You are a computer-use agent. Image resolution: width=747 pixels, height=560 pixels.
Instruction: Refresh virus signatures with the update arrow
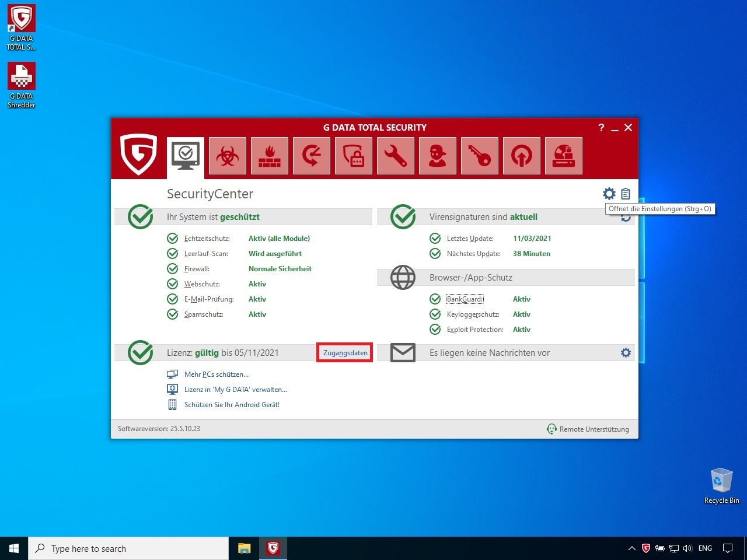click(x=626, y=218)
